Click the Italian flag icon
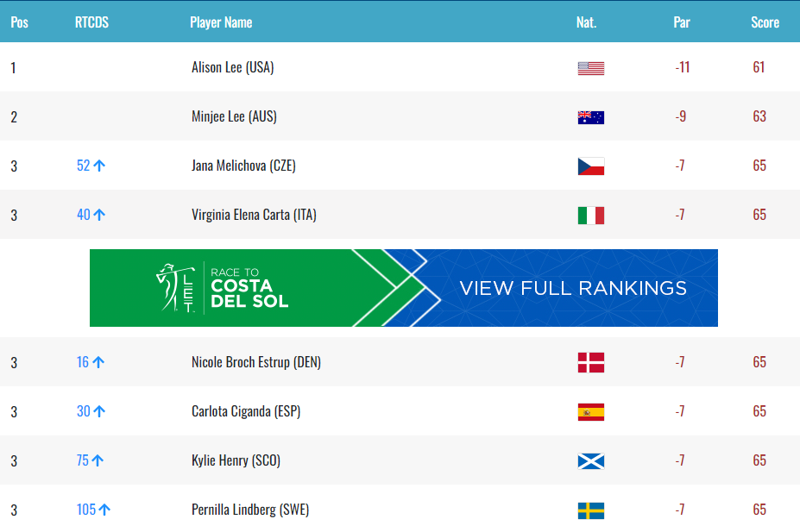 coord(590,215)
